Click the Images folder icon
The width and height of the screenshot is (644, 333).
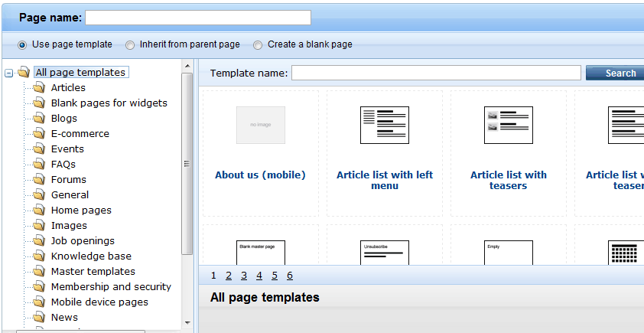(39, 225)
